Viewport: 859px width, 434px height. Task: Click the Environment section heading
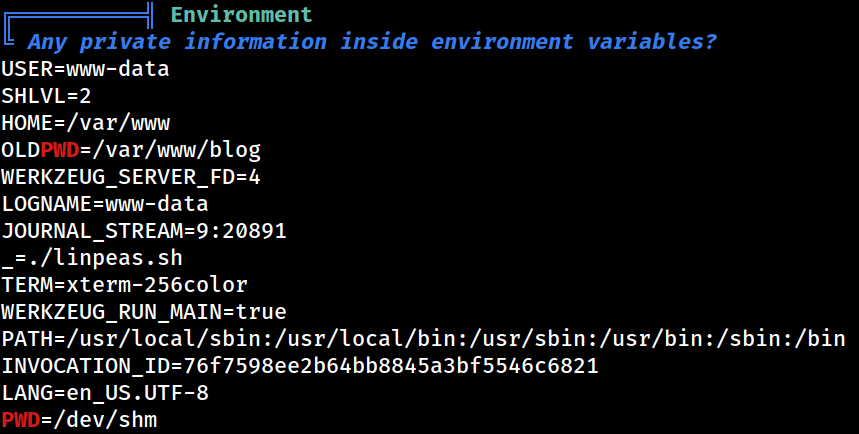point(242,15)
